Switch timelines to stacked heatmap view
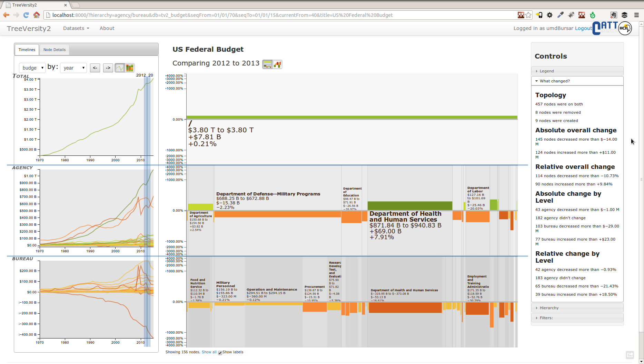Image resolution: width=644 pixels, height=364 pixels. pyautogui.click(x=130, y=68)
